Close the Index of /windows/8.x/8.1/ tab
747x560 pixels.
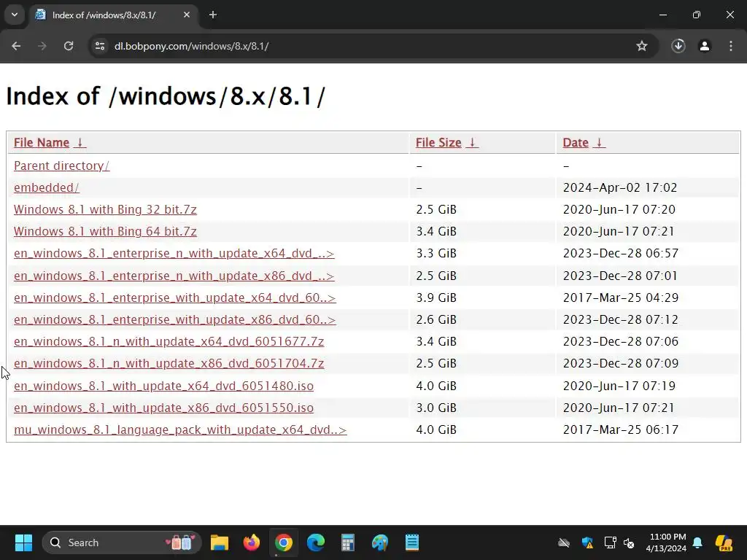[187, 15]
